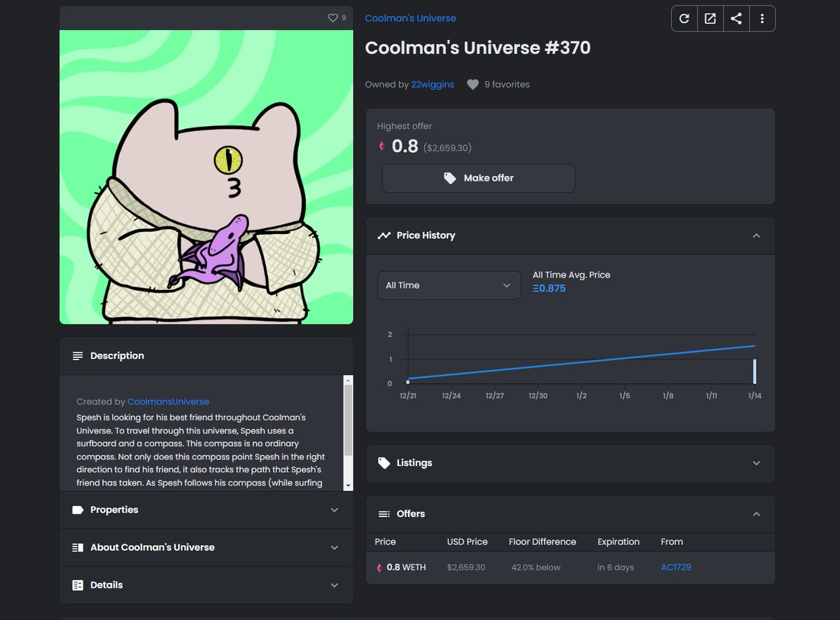Collapse the Offers panel chevron
This screenshot has width=840, height=620.
[x=756, y=514]
